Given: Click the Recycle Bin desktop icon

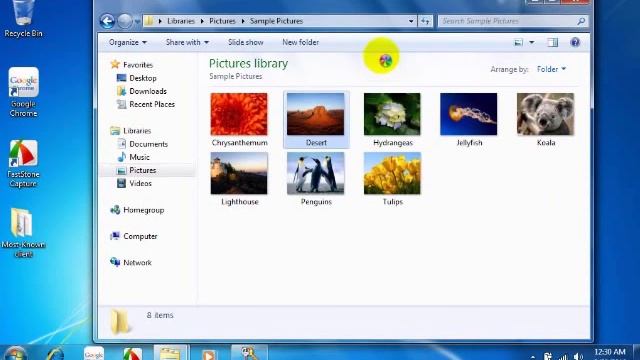Looking at the screenshot, I should pyautogui.click(x=23, y=19).
